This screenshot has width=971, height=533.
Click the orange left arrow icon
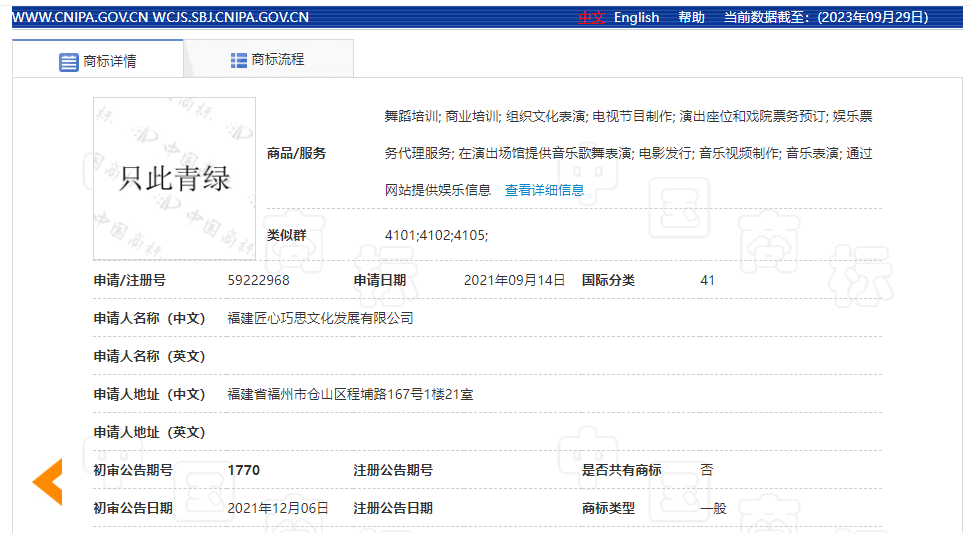pos(48,482)
